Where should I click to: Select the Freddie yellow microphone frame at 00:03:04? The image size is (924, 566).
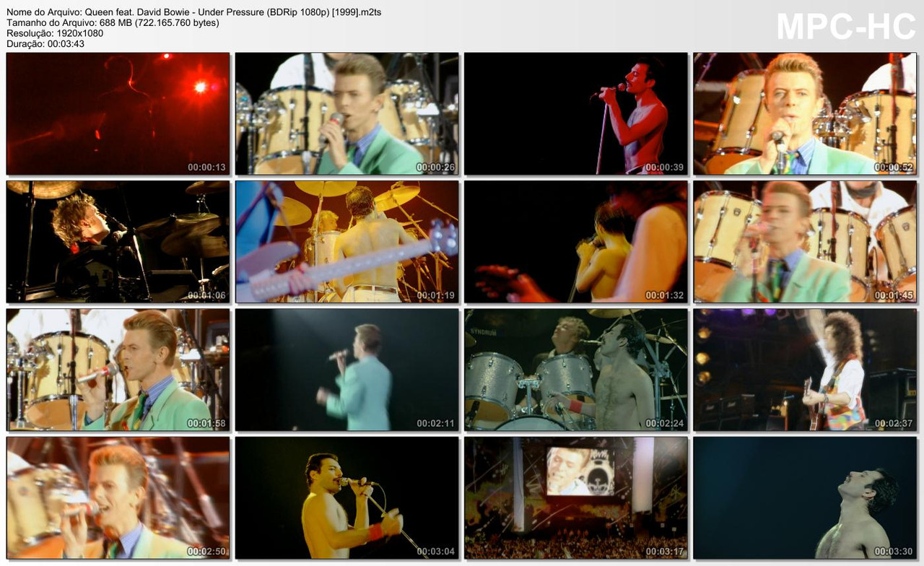pyautogui.click(x=346, y=498)
